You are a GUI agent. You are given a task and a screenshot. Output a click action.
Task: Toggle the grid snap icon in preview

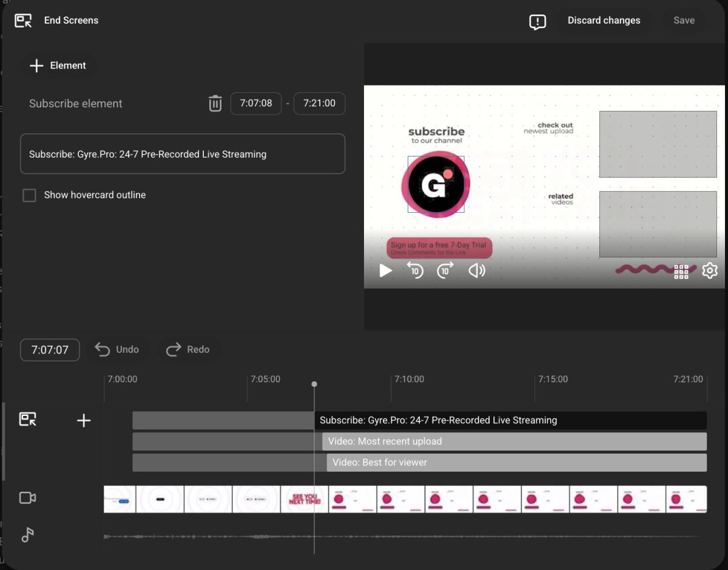[681, 272]
